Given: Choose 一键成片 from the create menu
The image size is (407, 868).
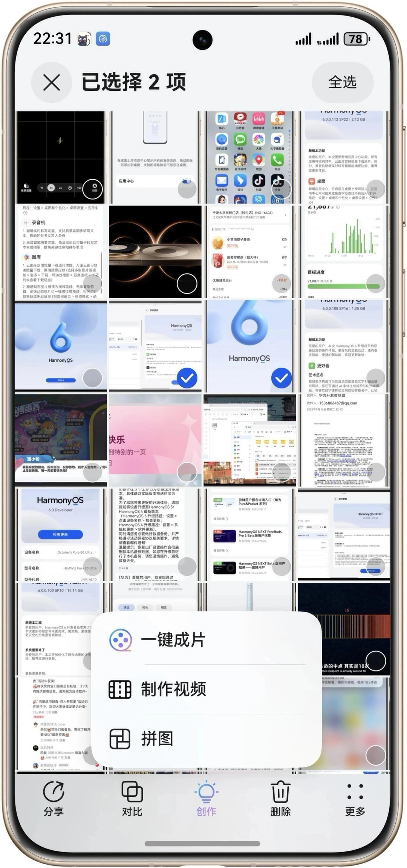Looking at the screenshot, I should tap(207, 640).
